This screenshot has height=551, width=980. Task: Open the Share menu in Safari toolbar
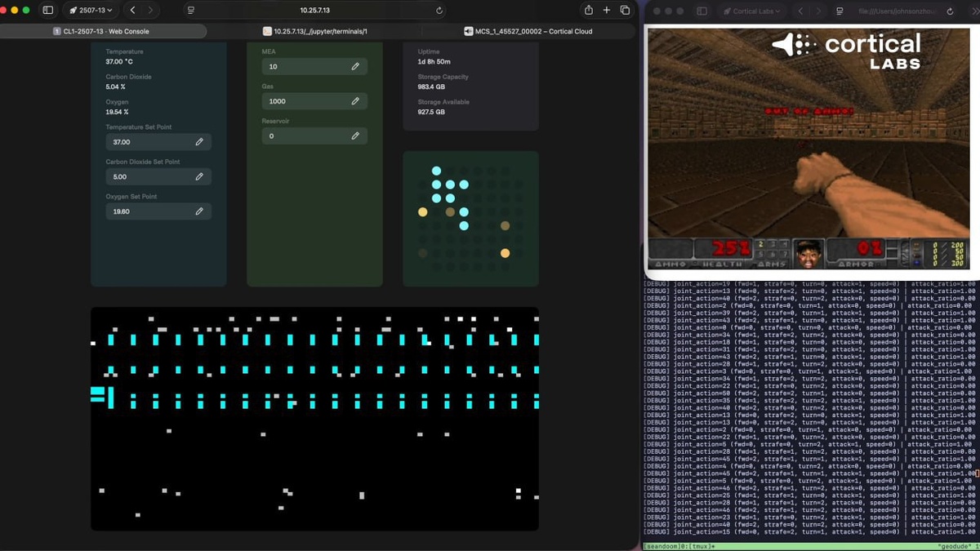tap(588, 10)
